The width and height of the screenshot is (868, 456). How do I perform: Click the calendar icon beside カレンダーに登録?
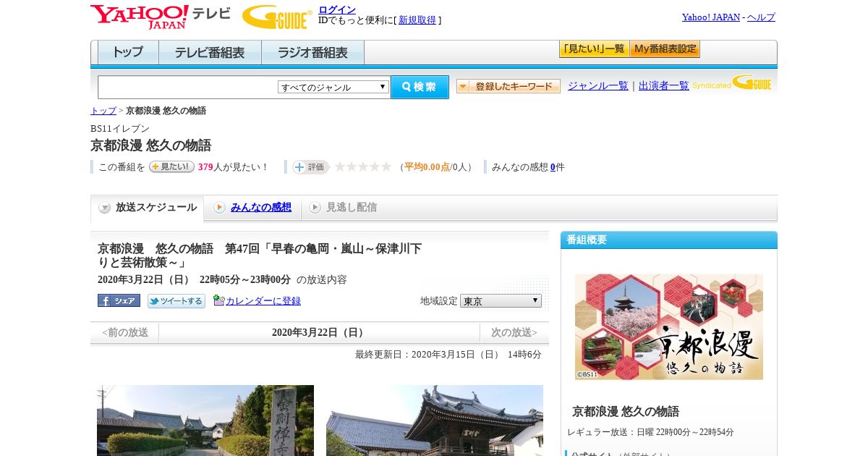pos(219,300)
